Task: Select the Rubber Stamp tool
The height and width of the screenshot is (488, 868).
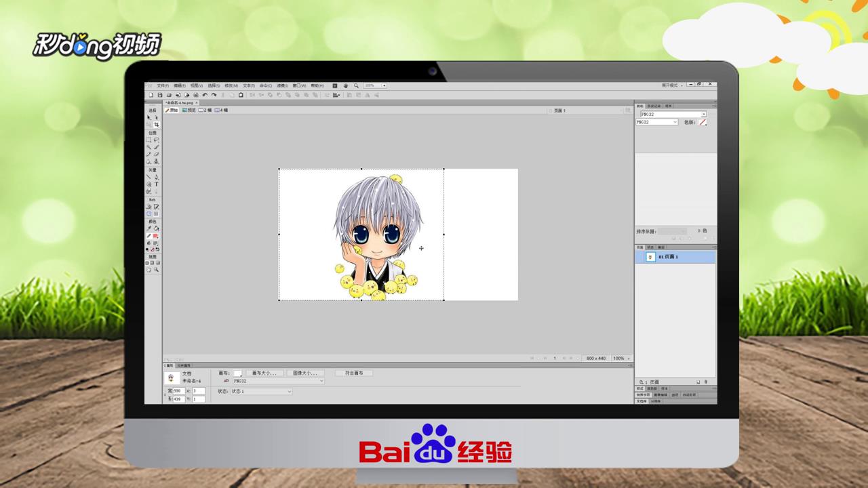Action: coord(156,162)
